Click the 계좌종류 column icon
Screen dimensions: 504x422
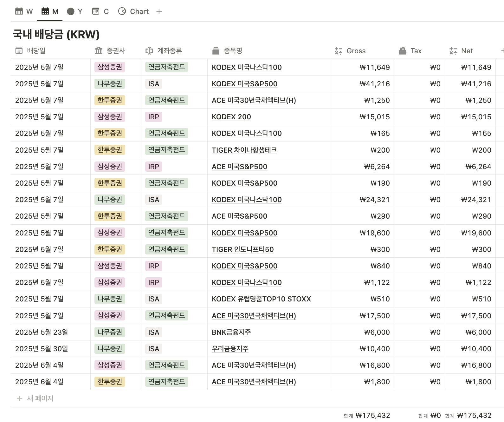(x=149, y=51)
